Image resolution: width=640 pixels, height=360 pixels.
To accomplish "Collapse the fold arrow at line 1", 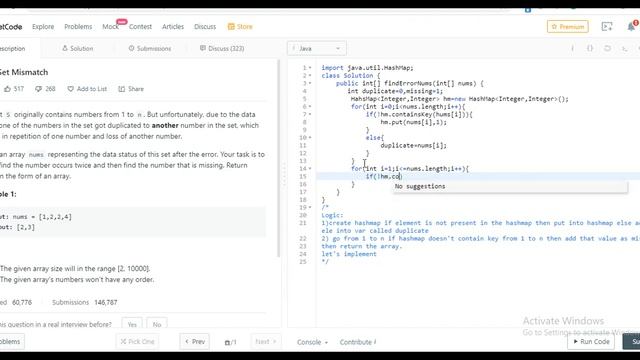I will tap(310, 68).
